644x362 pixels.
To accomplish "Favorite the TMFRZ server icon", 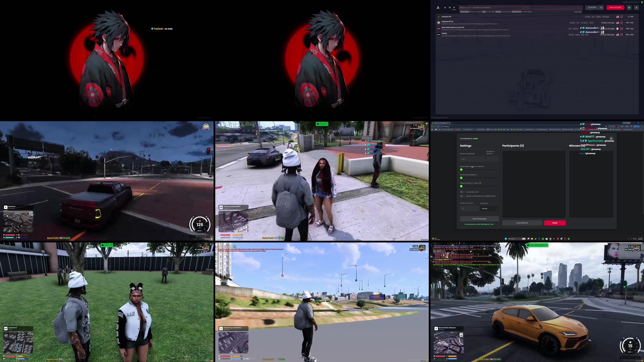I will pyautogui.click(x=621, y=34).
